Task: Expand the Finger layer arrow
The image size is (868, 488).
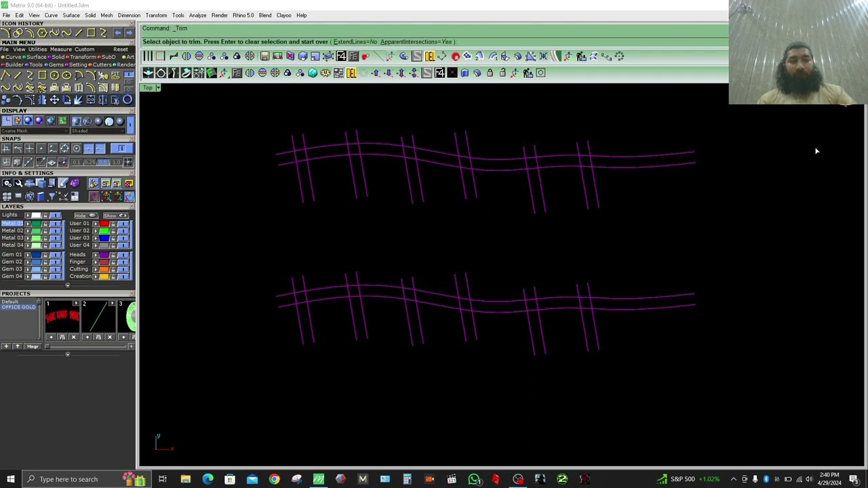Action: coord(95,262)
